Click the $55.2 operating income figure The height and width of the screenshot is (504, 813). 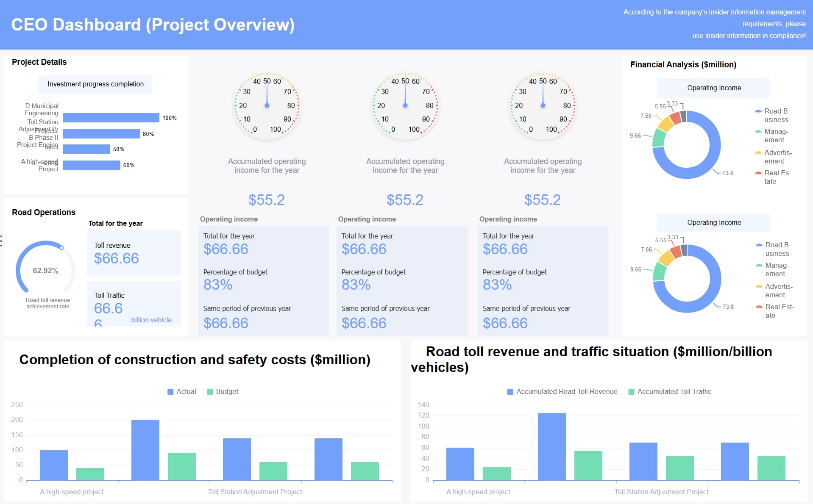click(x=267, y=199)
